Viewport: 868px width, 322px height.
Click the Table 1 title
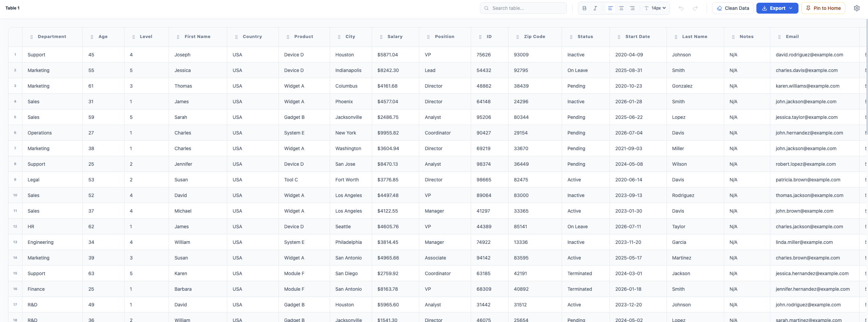click(x=13, y=8)
